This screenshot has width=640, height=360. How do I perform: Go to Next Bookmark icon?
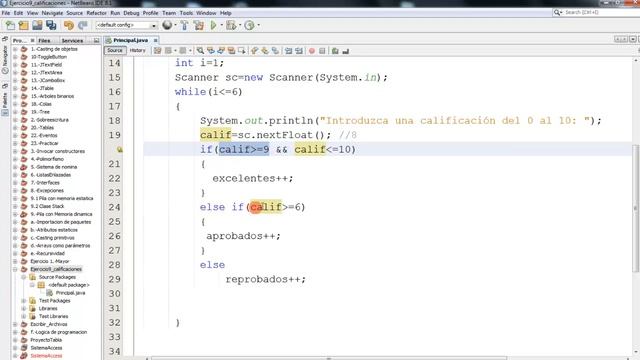coord(265,51)
